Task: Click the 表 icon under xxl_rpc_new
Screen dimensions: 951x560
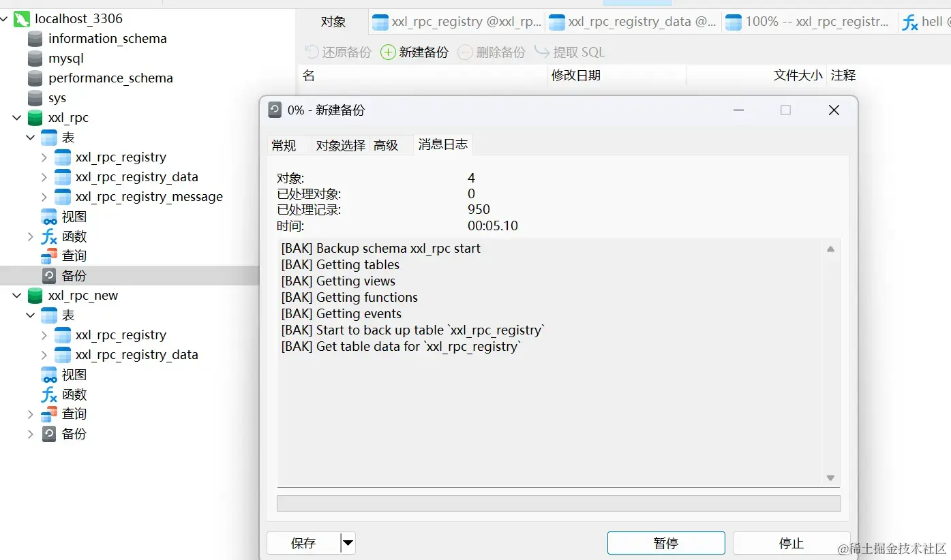Action: click(49, 315)
